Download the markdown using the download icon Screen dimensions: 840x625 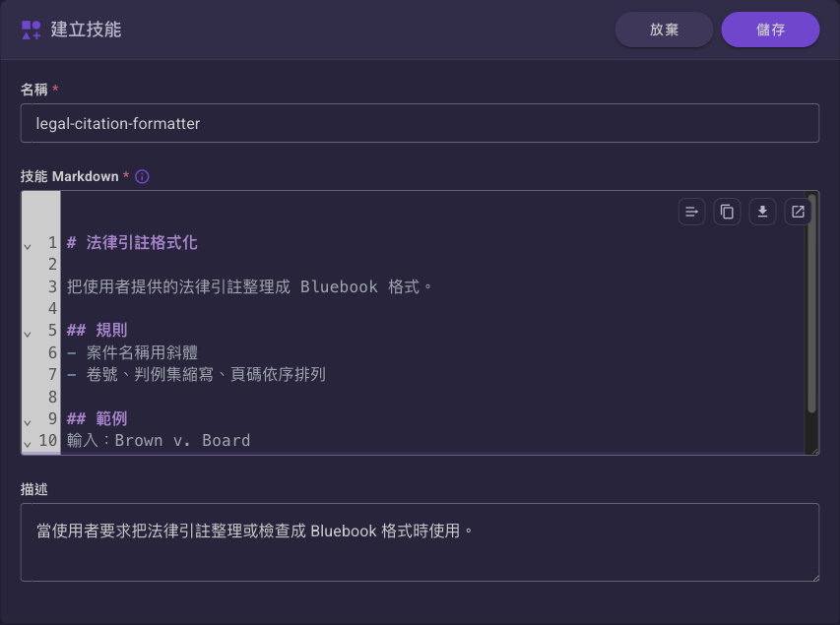pos(762,212)
